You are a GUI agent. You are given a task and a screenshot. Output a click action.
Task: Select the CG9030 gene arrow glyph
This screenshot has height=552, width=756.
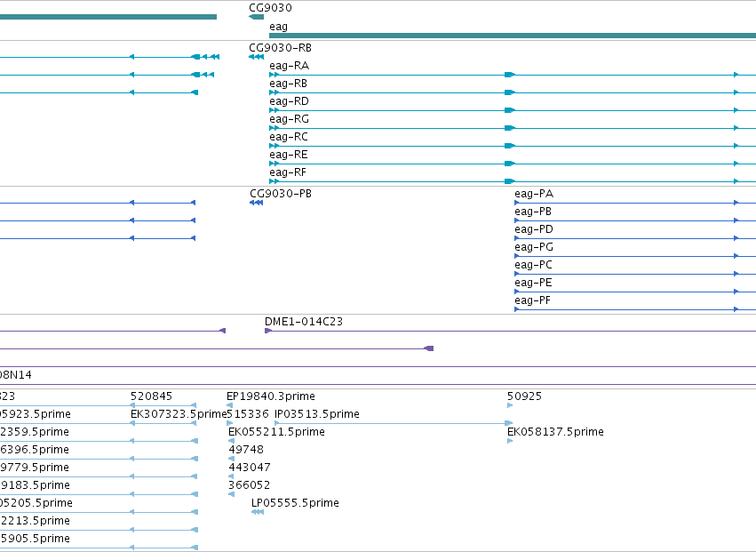click(256, 17)
